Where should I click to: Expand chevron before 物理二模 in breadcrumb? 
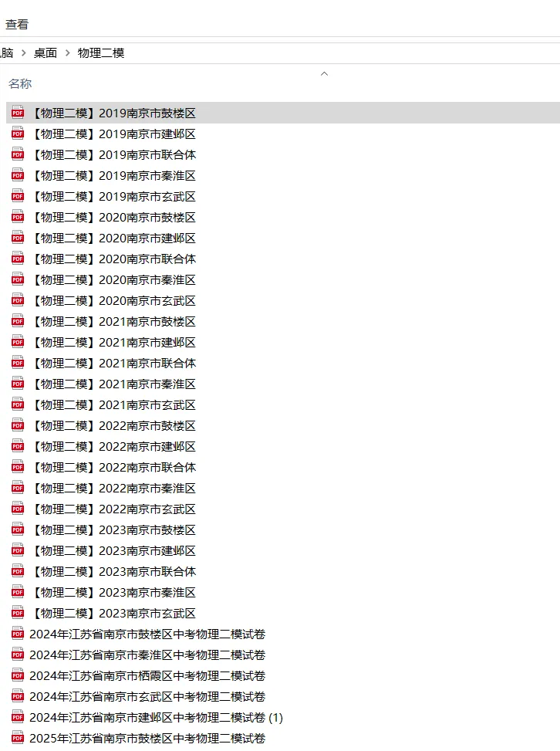click(x=67, y=52)
